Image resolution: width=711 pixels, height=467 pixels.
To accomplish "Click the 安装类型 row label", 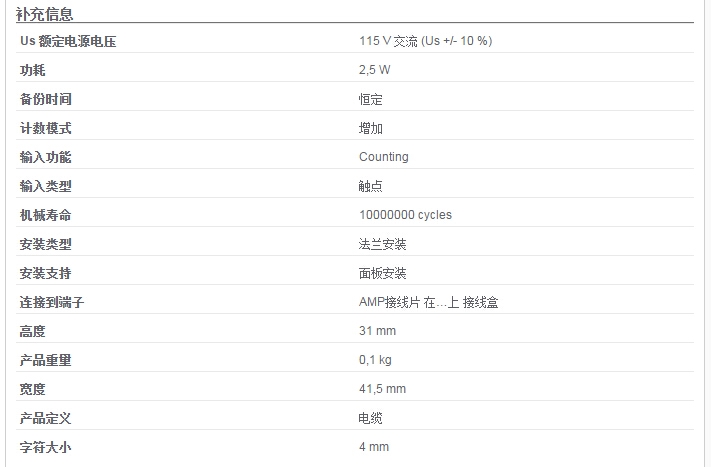I will click(46, 244).
